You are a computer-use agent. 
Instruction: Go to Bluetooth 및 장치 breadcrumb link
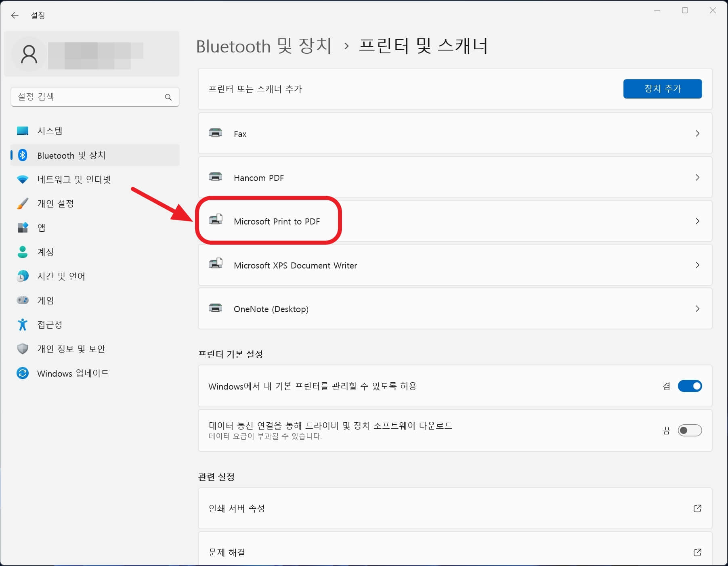point(264,46)
